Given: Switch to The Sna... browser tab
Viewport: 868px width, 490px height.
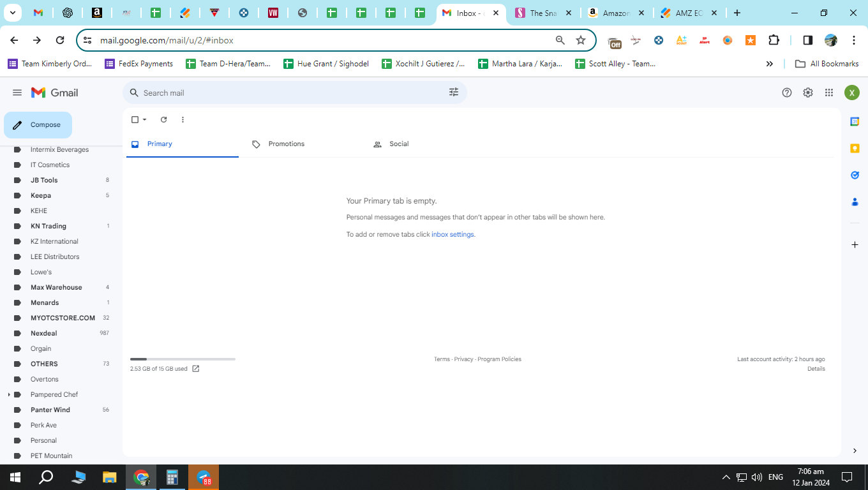Looking at the screenshot, I should point(544,13).
